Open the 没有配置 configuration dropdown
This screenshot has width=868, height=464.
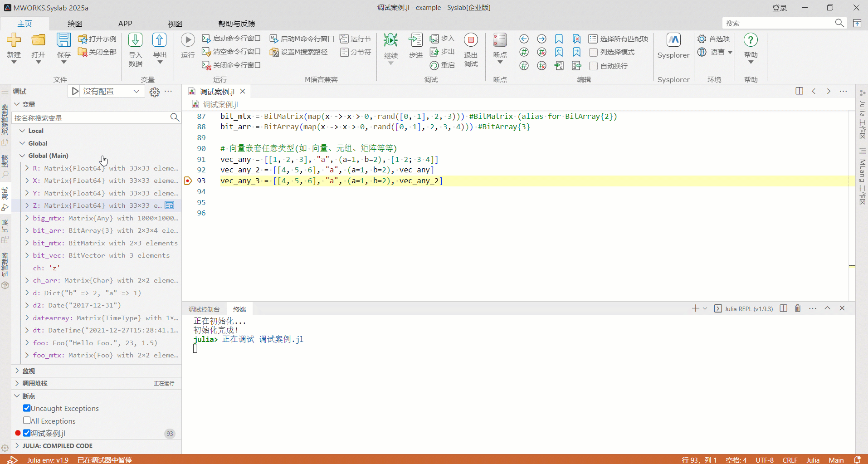136,91
